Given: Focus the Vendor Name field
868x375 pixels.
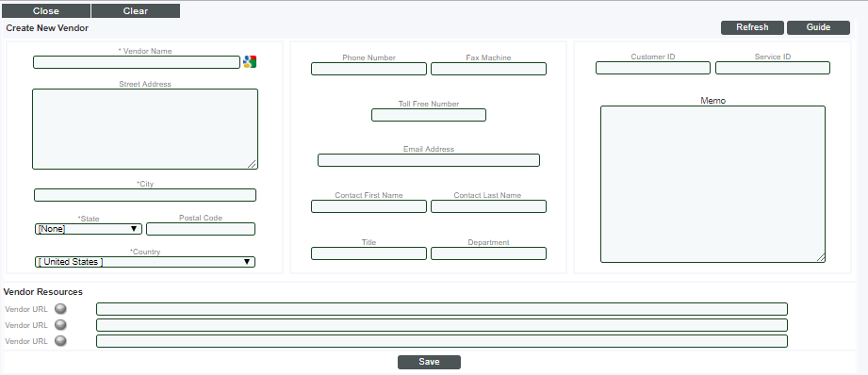Looking at the screenshot, I should point(137,62).
